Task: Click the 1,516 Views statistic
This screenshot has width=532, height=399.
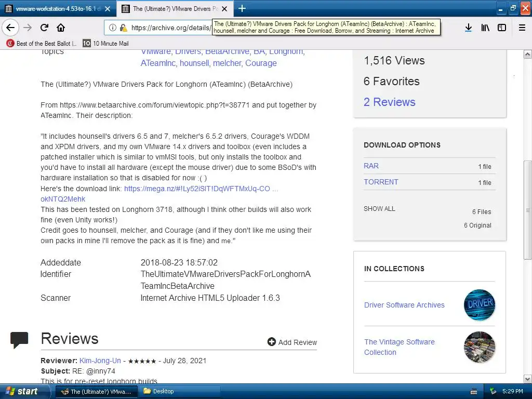Action: 394,60
